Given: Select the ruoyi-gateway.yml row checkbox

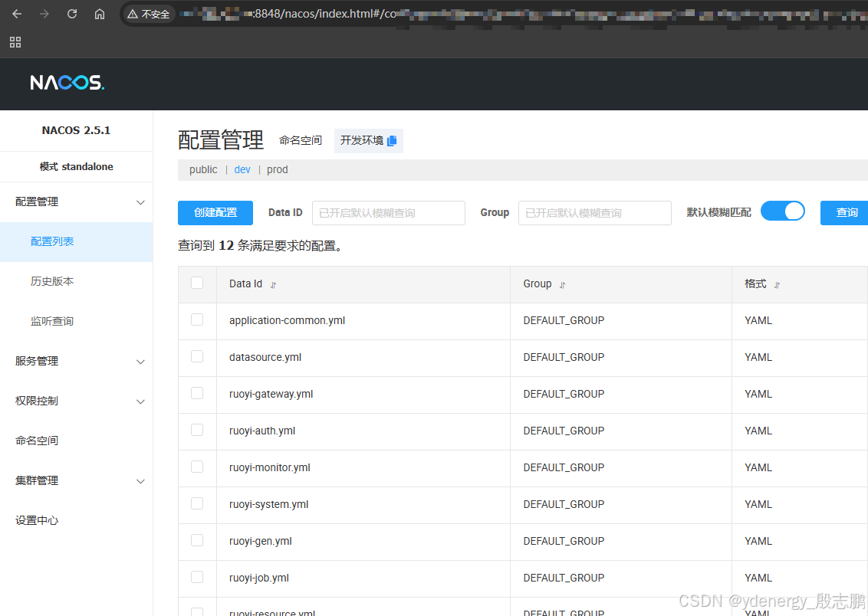Looking at the screenshot, I should coord(197,394).
